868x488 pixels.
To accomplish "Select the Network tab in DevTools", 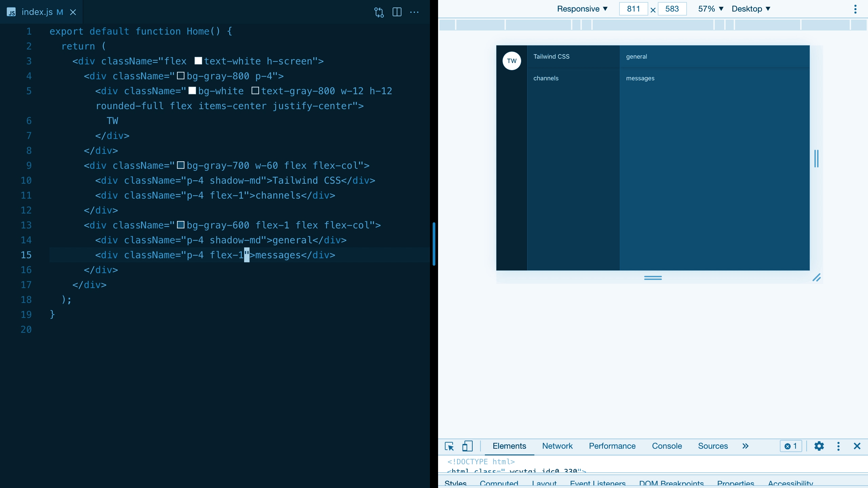I will click(557, 446).
